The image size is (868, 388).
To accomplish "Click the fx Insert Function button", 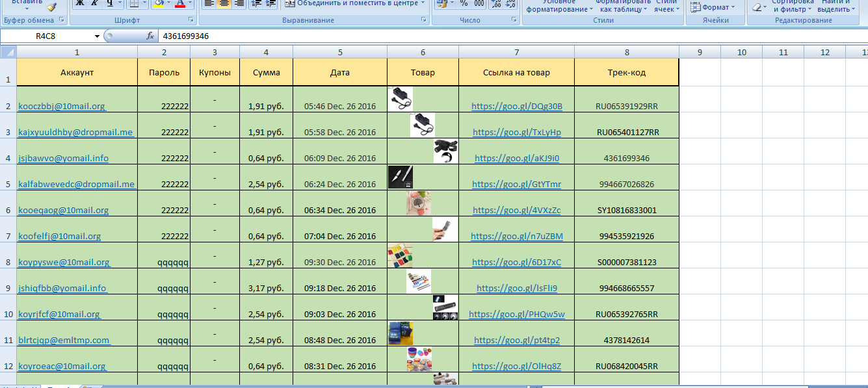I will tap(150, 36).
